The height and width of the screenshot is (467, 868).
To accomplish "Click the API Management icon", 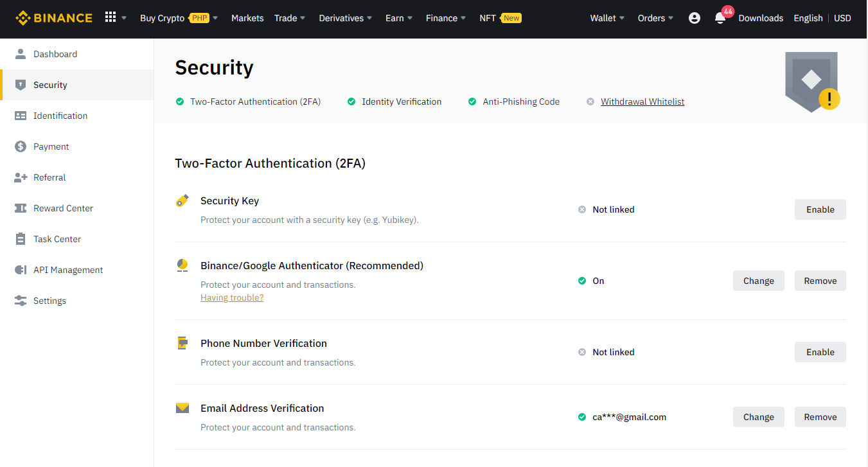I will click(21, 270).
